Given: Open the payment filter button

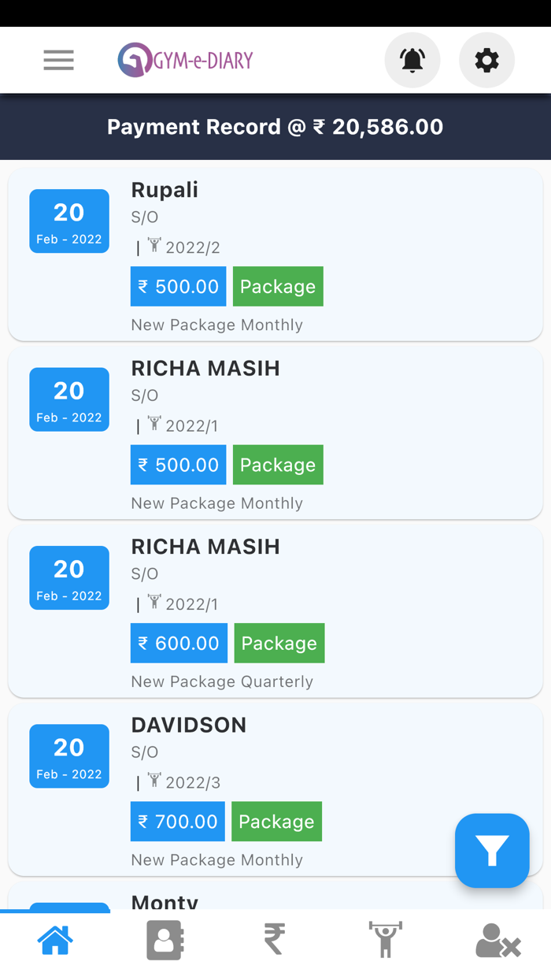Looking at the screenshot, I should 492,851.
